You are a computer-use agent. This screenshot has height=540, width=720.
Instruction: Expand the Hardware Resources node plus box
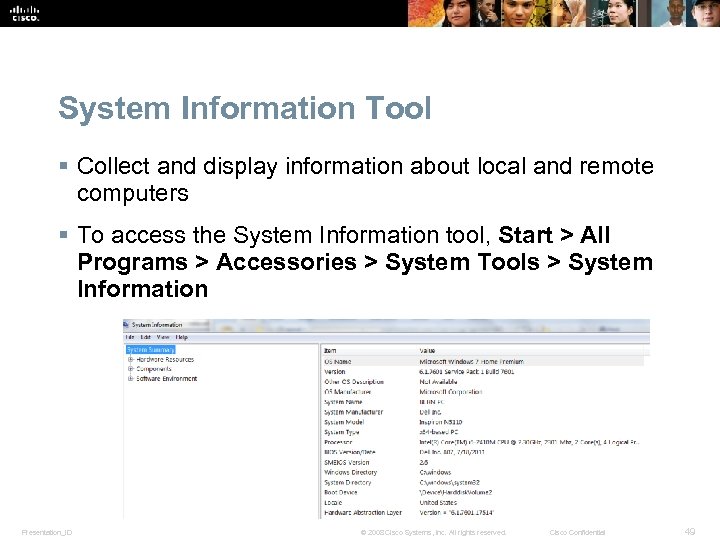(x=131, y=360)
